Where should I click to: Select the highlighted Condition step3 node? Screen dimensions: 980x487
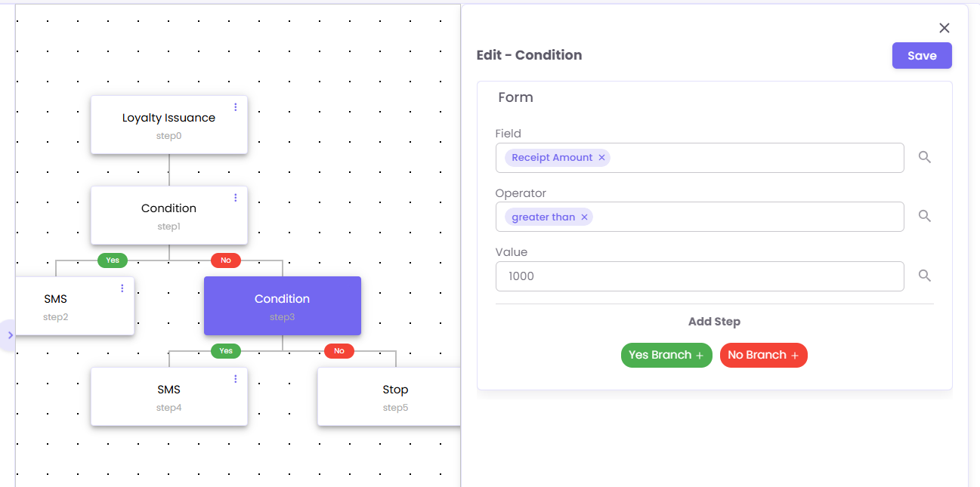282,306
